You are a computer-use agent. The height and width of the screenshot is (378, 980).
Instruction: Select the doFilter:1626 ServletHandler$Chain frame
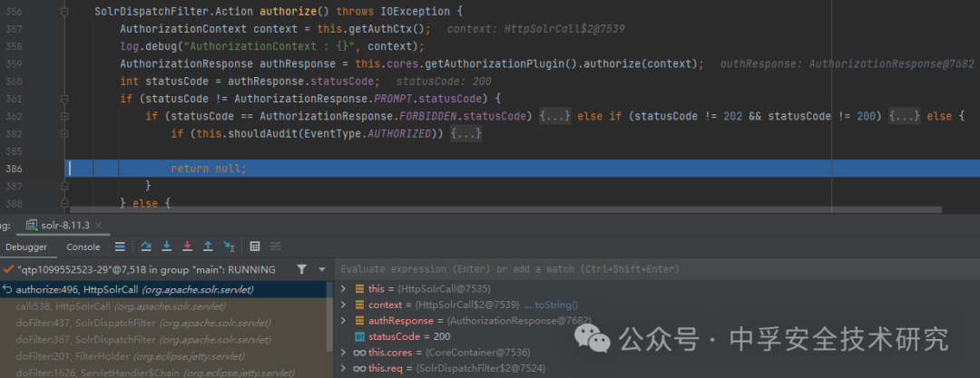click(x=163, y=373)
